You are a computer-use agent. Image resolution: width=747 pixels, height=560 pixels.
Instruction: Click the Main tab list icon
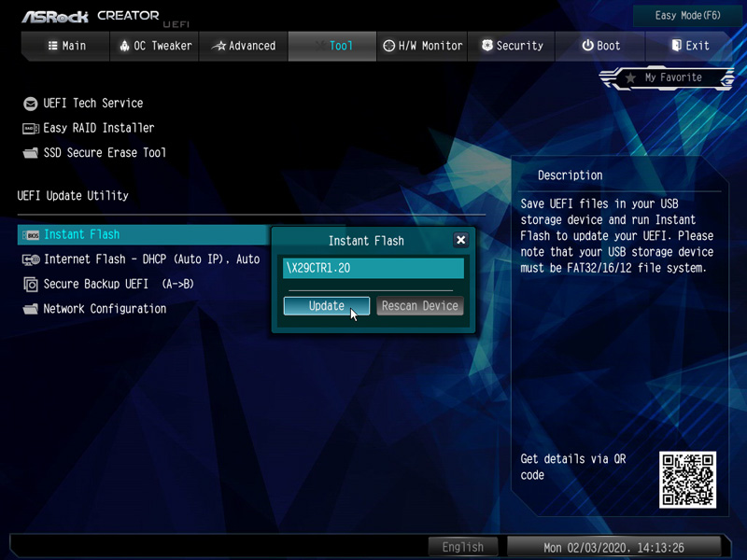(53, 46)
